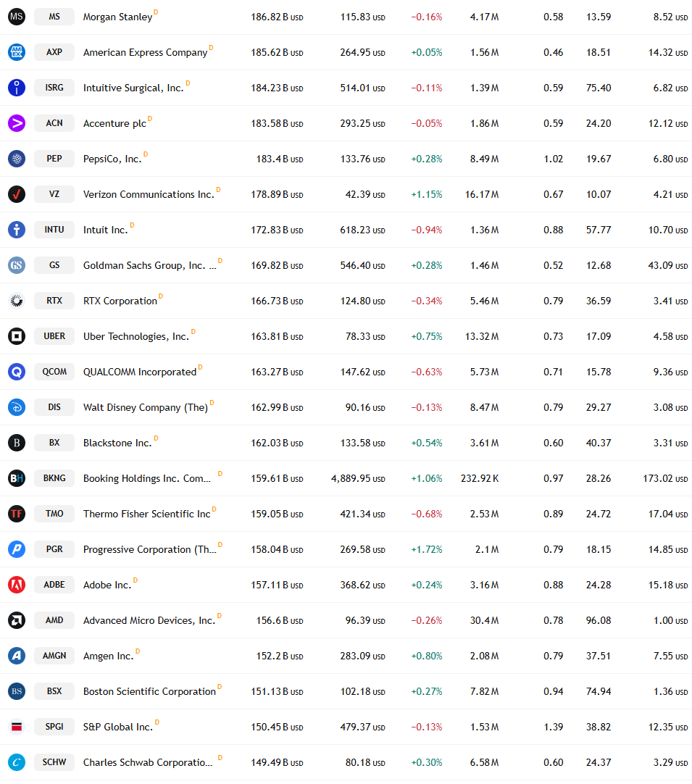Click the AMD logo icon

(x=17, y=620)
